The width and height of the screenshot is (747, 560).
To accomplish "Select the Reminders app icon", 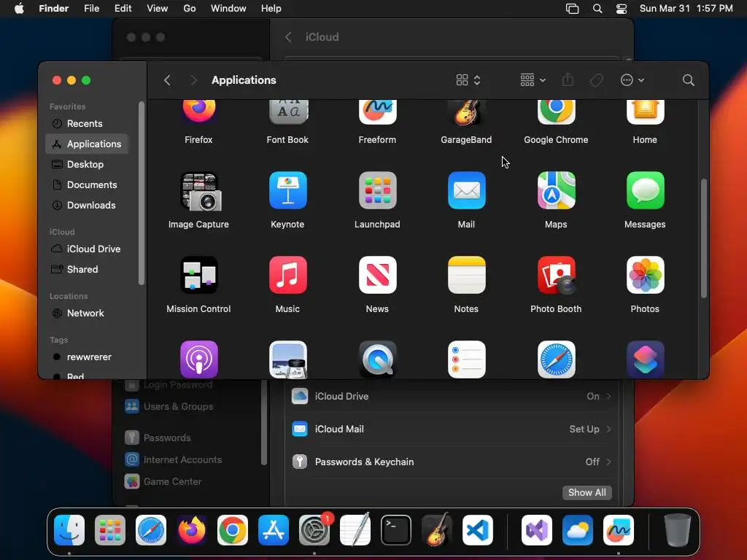I will [x=466, y=359].
